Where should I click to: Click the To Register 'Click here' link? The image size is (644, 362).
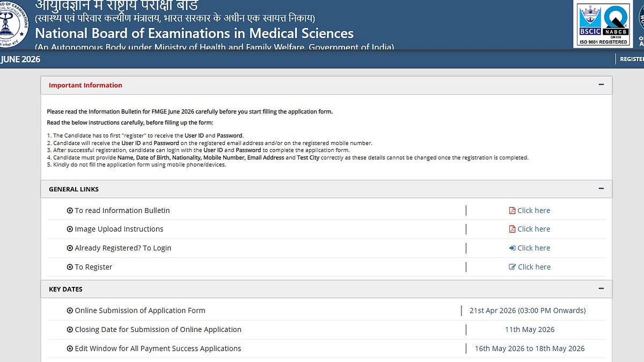tap(534, 267)
